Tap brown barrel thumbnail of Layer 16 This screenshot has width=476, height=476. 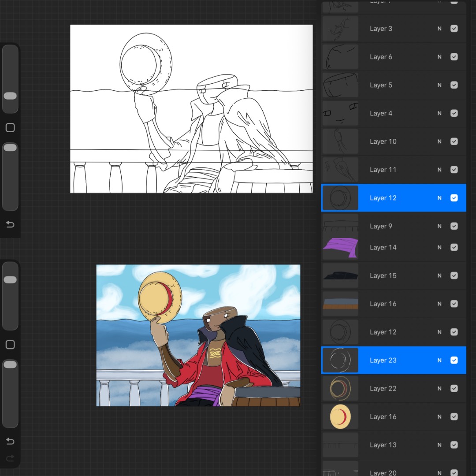340,304
